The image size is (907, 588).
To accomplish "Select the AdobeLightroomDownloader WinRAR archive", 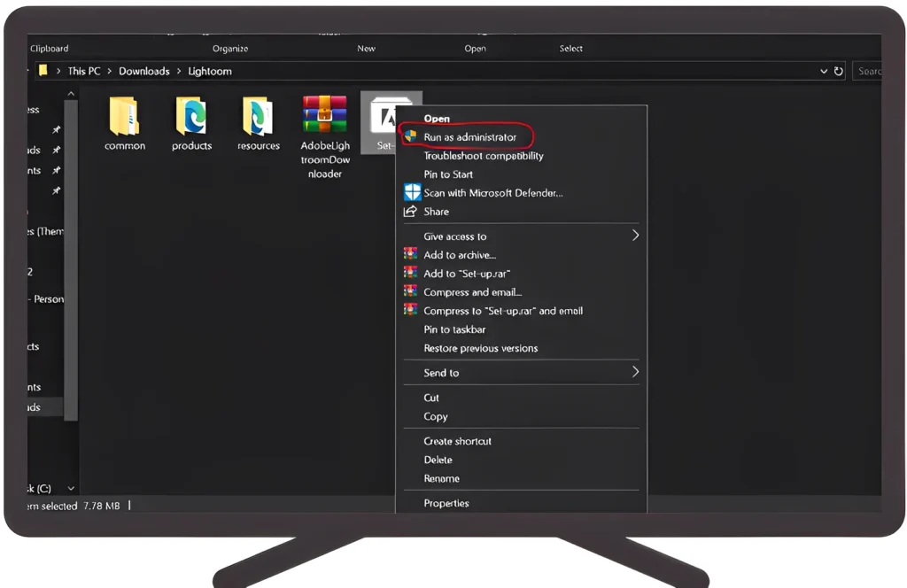I will pos(324,115).
